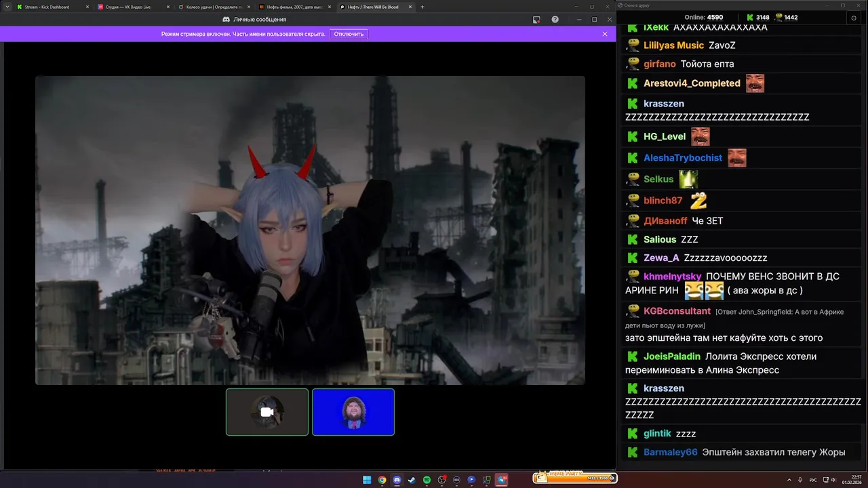Open browser tab list dropdown arrow
Viewport: 868px width, 488px height.
coord(7,7)
